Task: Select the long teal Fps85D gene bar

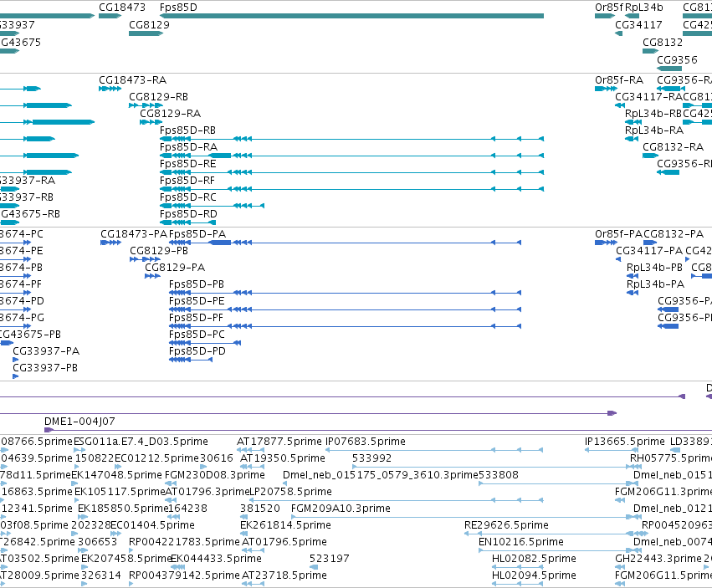Action: click(352, 16)
